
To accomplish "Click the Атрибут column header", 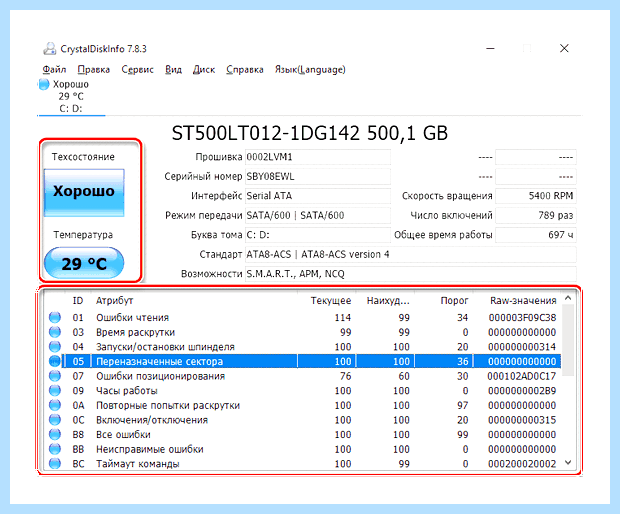I will coord(194,300).
